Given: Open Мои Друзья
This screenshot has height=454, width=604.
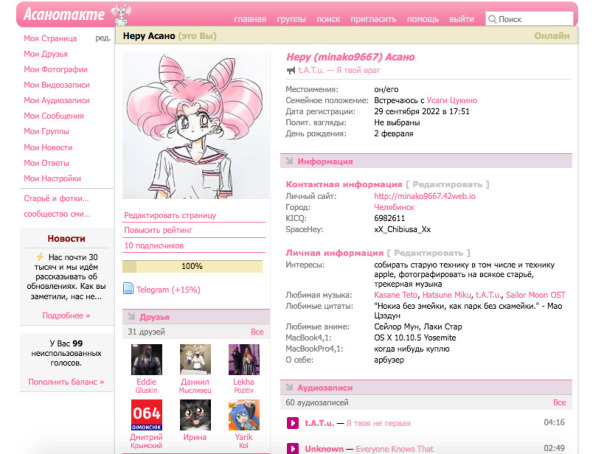Looking at the screenshot, I should tap(45, 54).
